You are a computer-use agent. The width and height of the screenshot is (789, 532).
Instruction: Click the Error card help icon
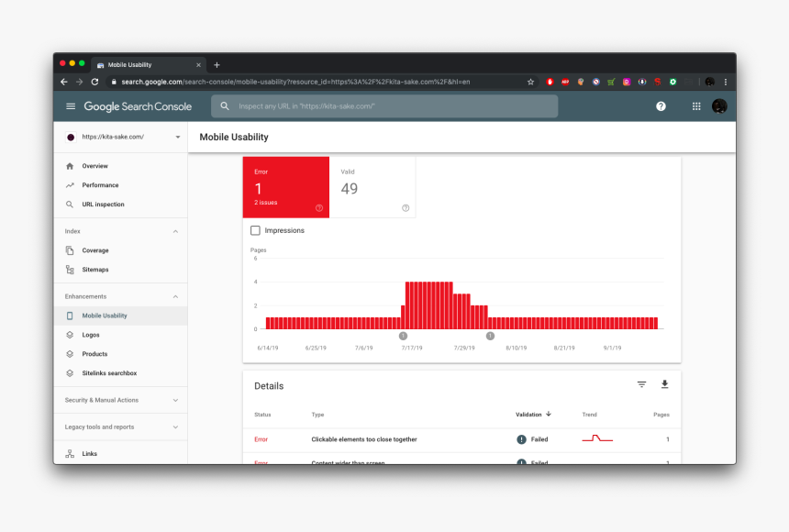[319, 208]
